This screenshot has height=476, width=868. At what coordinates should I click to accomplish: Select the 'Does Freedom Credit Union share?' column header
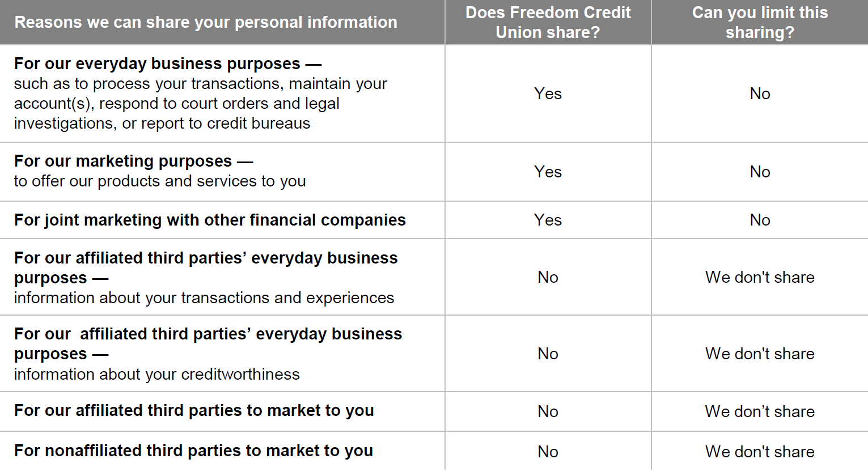[548, 22]
